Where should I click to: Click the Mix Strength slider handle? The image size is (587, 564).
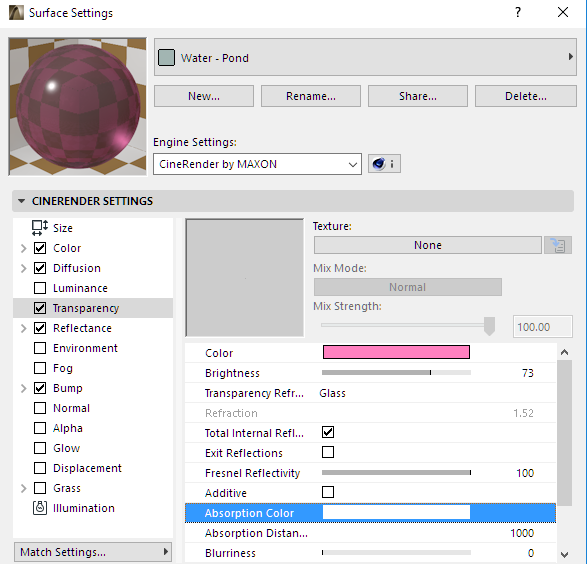(489, 326)
